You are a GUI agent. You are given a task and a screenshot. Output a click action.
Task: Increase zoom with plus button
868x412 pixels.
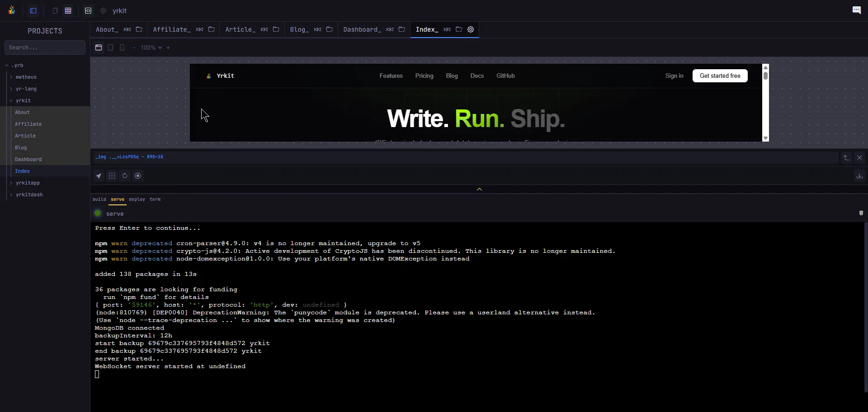168,47
